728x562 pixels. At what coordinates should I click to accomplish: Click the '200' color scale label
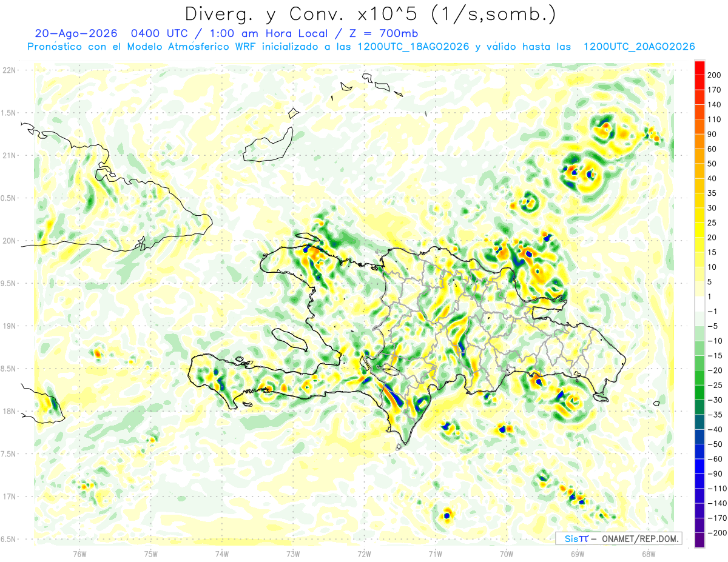pyautogui.click(x=714, y=75)
